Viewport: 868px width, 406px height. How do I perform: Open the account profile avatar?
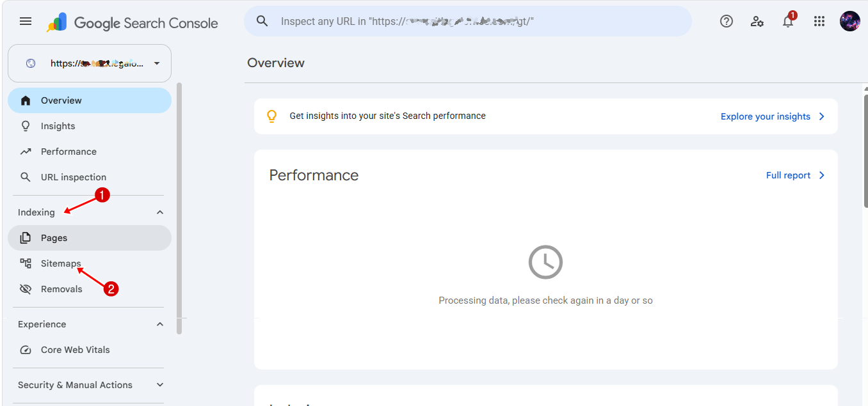pos(850,21)
